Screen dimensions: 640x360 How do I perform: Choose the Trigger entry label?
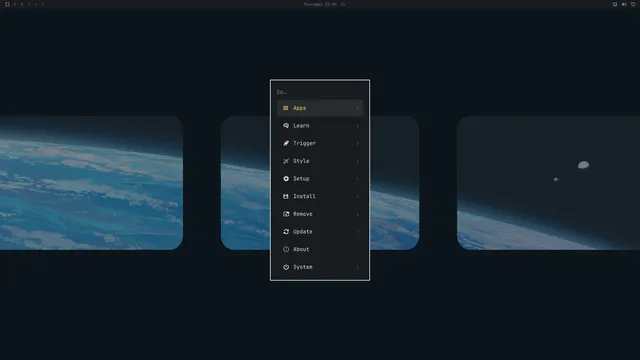304,143
